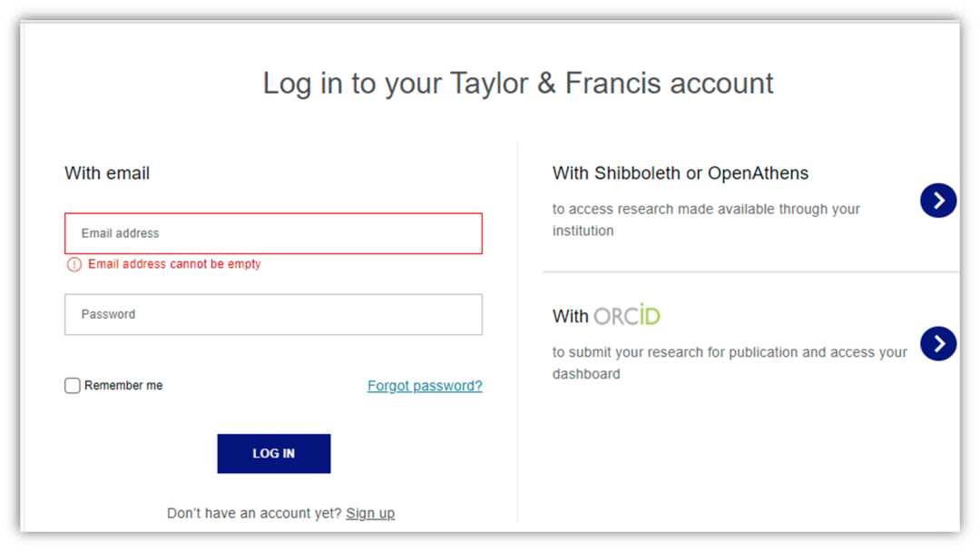Click the ORCID 'submit your research' description
Viewport: 980px width, 552px height.
(730, 363)
